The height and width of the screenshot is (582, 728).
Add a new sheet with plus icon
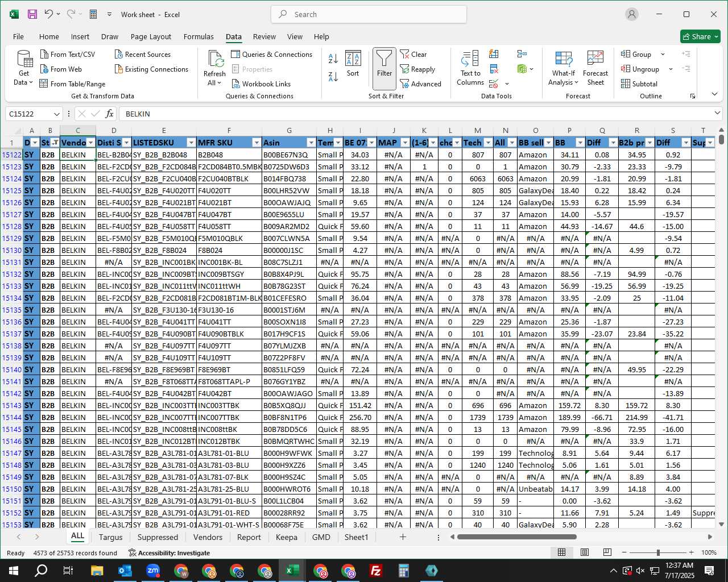tap(403, 537)
